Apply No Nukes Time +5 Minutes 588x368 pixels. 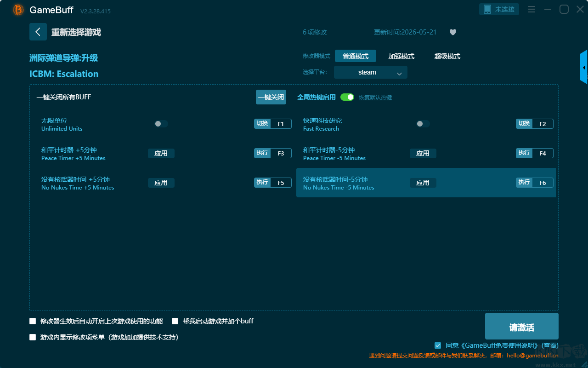(x=161, y=183)
